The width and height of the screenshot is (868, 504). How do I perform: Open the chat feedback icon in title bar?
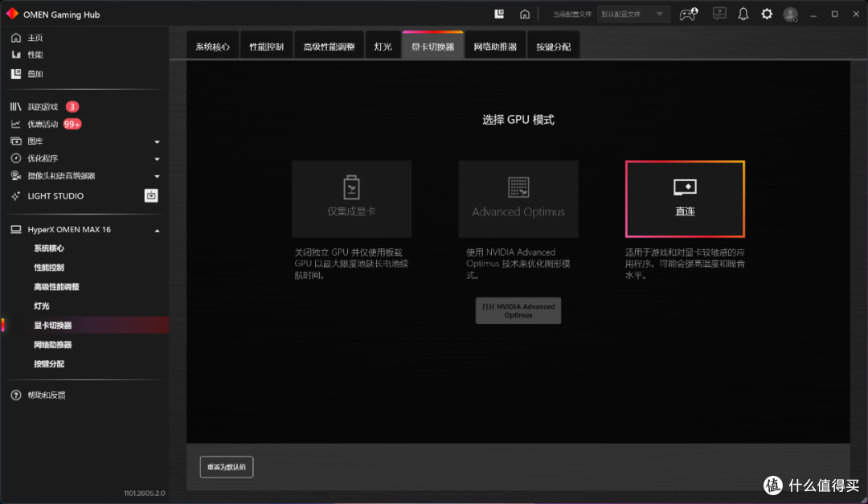click(719, 14)
